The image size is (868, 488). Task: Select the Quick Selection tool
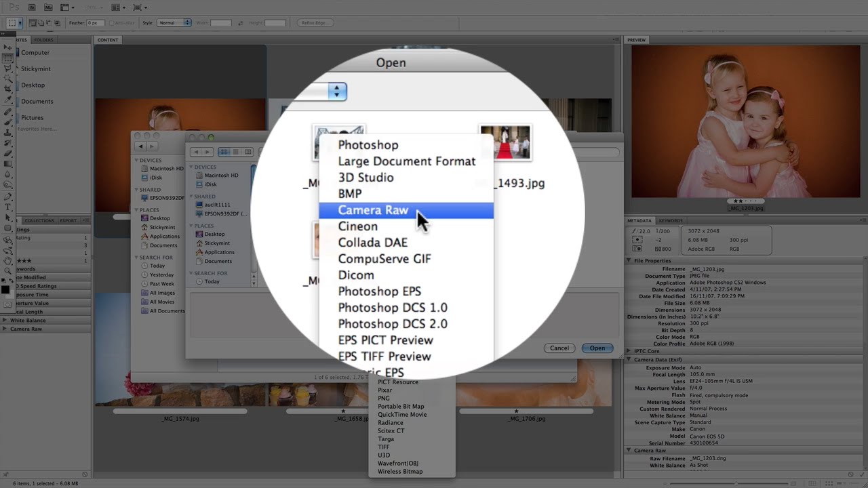point(8,79)
